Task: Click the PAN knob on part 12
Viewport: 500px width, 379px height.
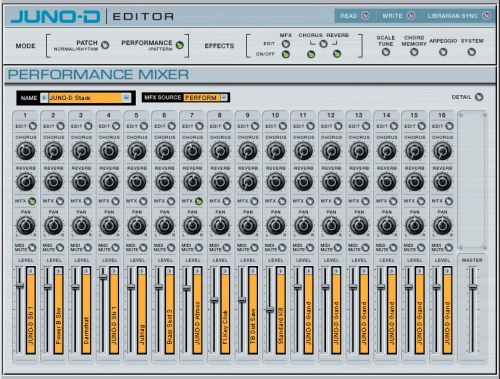Action: [x=331, y=226]
